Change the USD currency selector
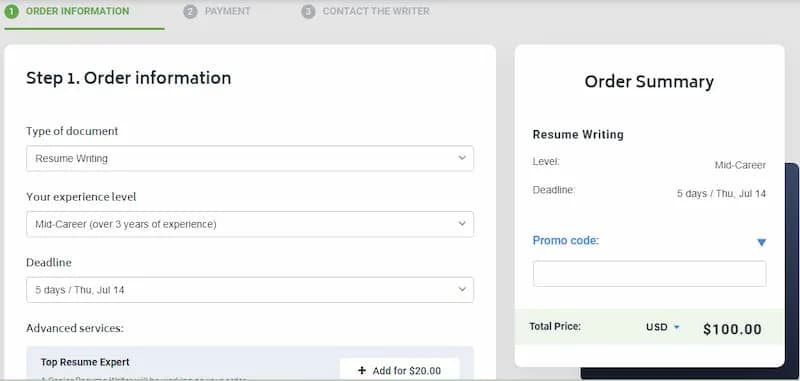 tap(663, 327)
